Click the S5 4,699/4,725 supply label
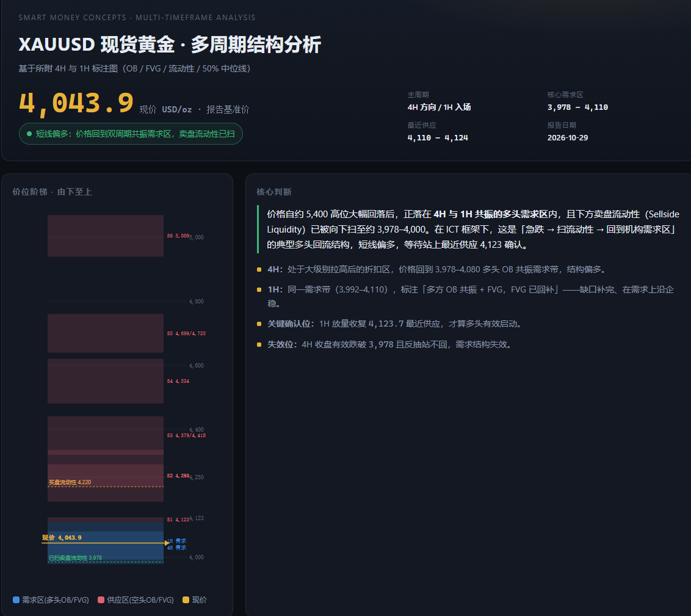Screen dimensions: 691x616 186,333
